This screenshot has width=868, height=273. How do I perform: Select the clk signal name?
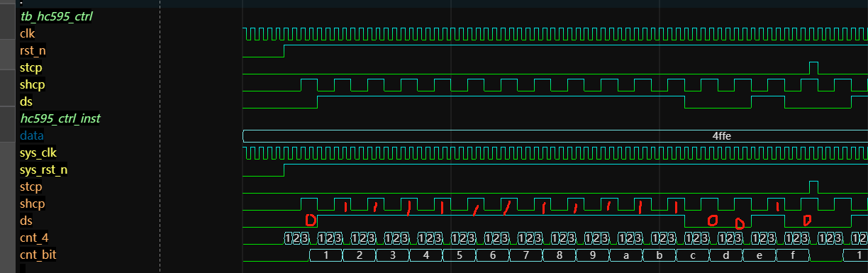pos(28,33)
